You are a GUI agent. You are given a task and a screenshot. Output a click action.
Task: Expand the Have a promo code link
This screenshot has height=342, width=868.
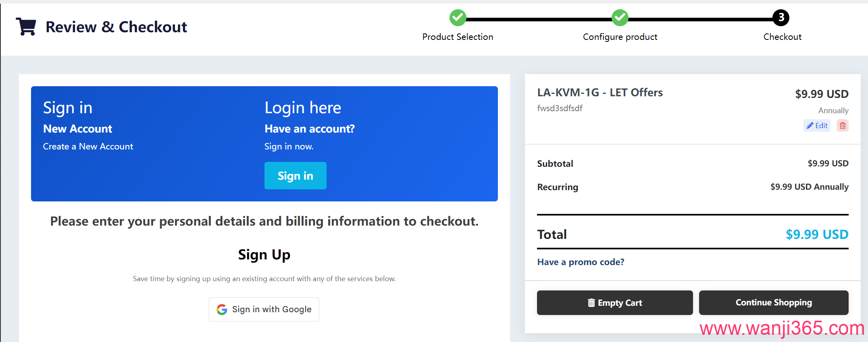581,262
